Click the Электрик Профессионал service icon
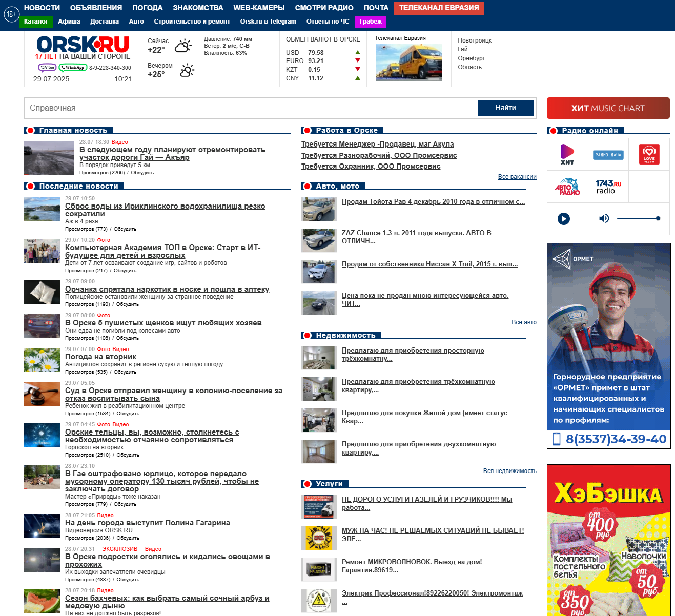675x616 pixels. click(319, 601)
